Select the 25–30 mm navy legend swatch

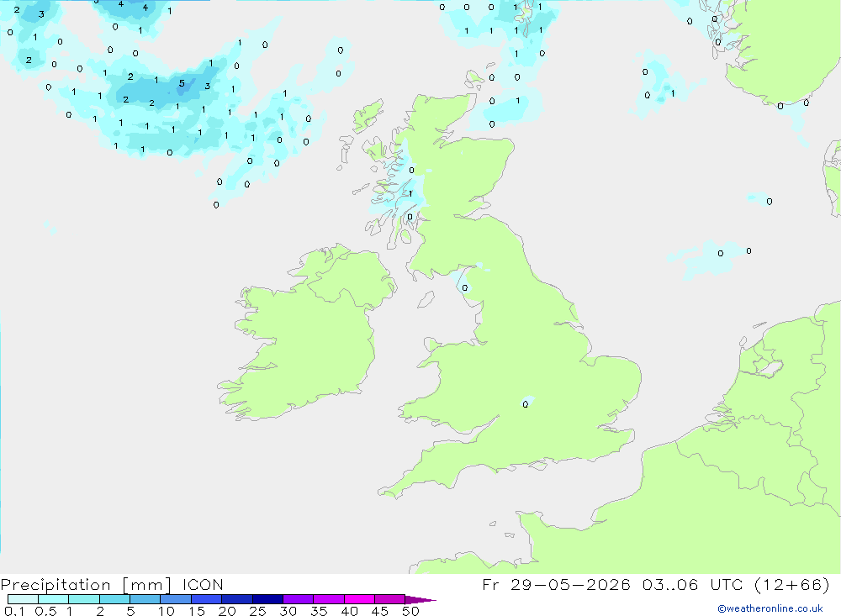(x=267, y=599)
